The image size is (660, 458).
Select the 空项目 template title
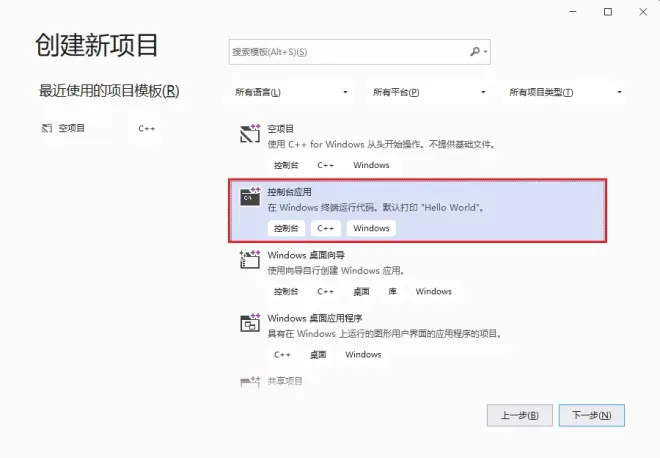coord(280,128)
